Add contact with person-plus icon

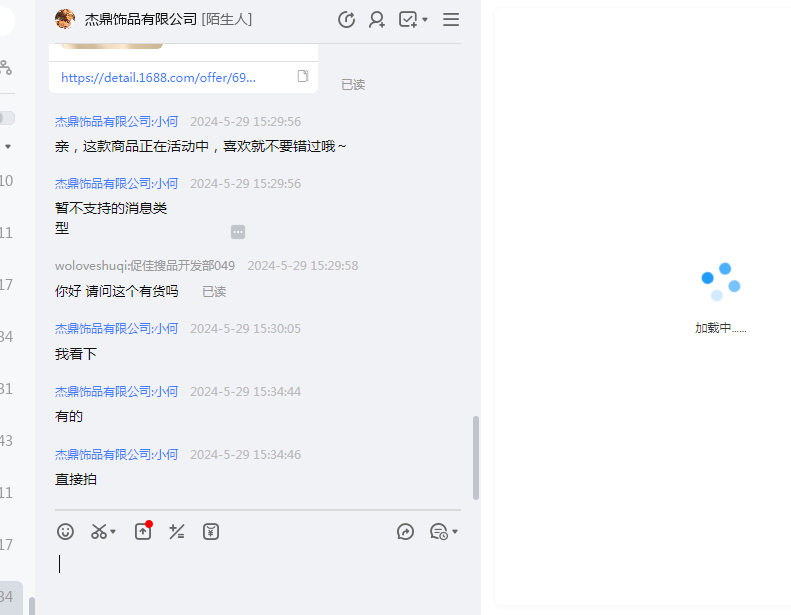pos(377,20)
